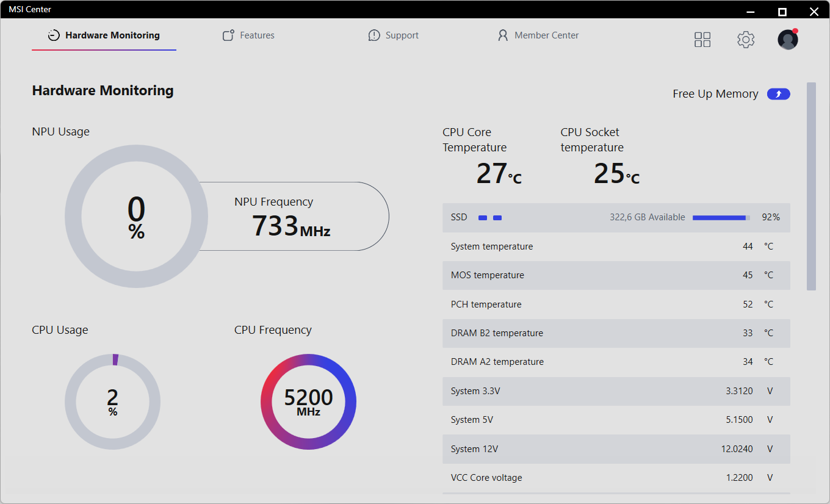Click the vertical scrollbar thumb

click(x=811, y=186)
